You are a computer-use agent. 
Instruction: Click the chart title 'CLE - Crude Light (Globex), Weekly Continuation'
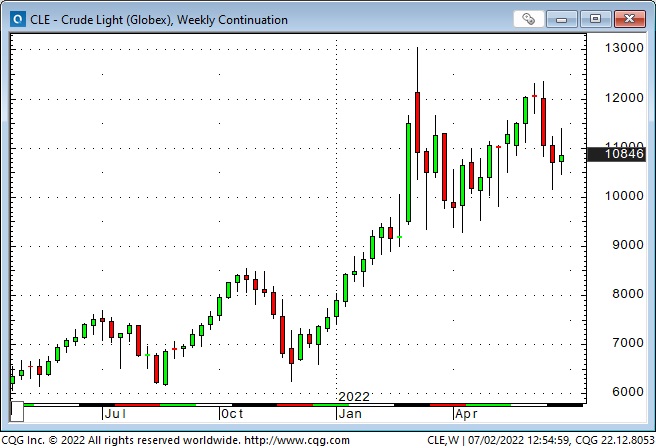[x=159, y=20]
